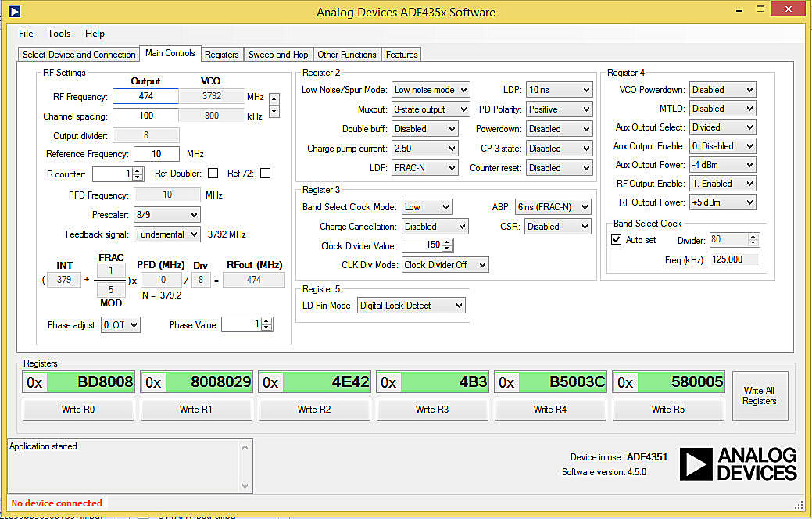Viewport: 812px width, 519px height.
Task: Open the Band Select Clock Mode dropdown
Action: pyautogui.click(x=427, y=206)
